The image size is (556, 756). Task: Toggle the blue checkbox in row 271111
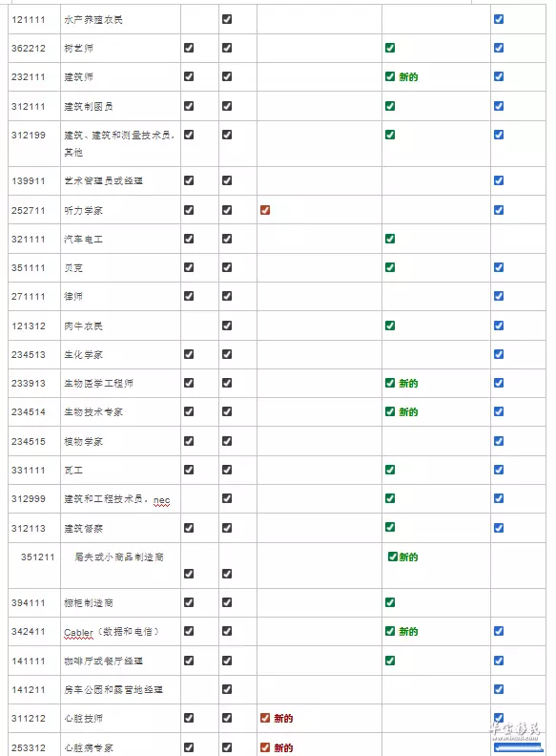point(499,296)
